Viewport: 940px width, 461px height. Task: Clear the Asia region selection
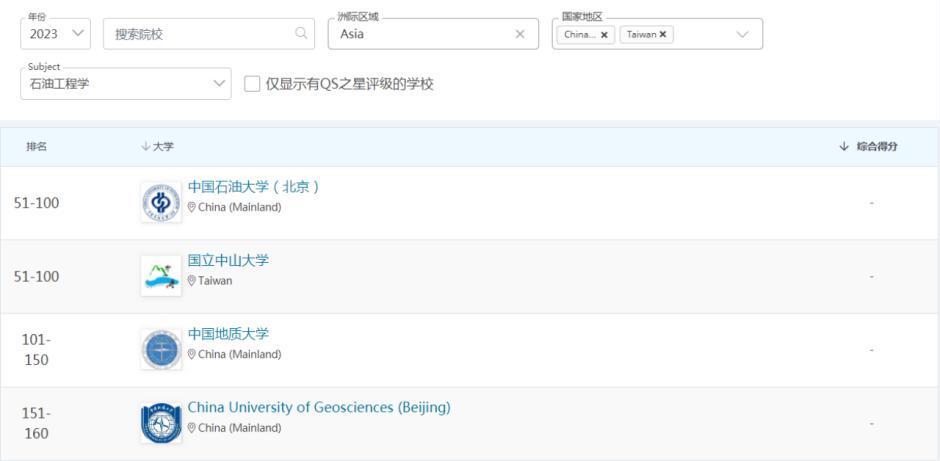[x=520, y=34]
